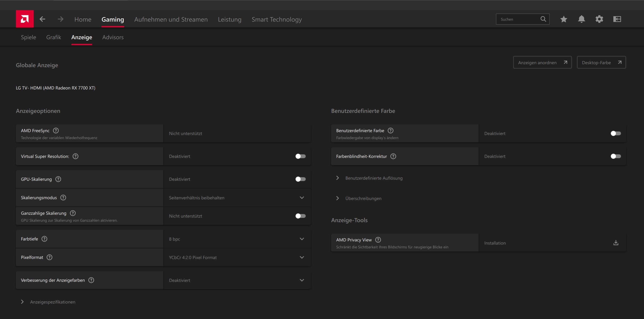Screen dimensions: 644x319
Task: Go forward with the right arrow
Action: [x=61, y=19]
